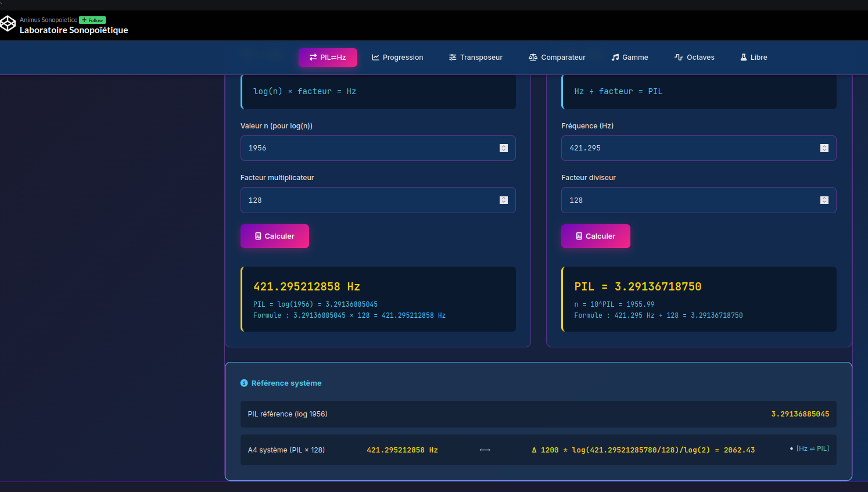Click the Valeur n spinner arrows
The width and height of the screenshot is (868, 492).
pyautogui.click(x=504, y=148)
